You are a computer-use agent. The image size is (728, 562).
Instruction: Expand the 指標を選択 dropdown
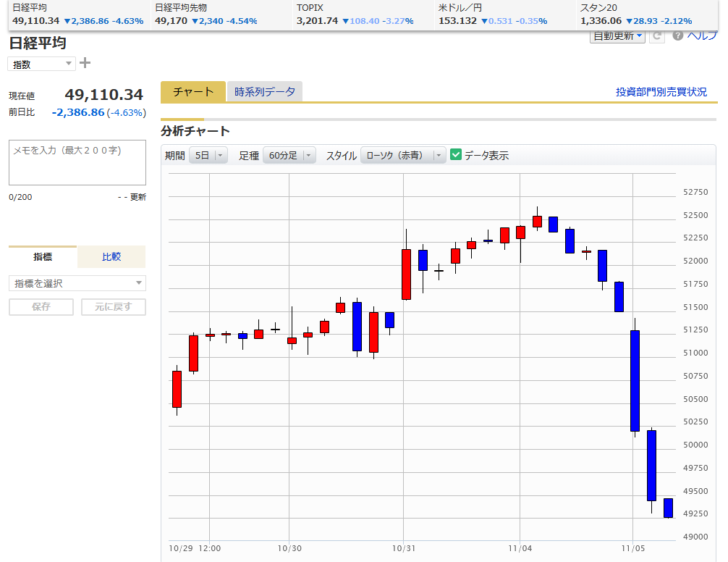pyautogui.click(x=77, y=283)
